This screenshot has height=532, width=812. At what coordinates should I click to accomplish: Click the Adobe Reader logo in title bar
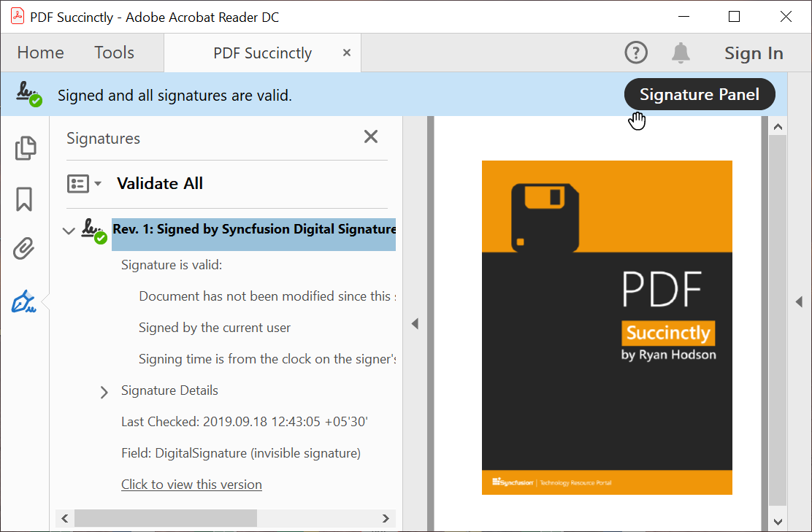(x=16, y=16)
